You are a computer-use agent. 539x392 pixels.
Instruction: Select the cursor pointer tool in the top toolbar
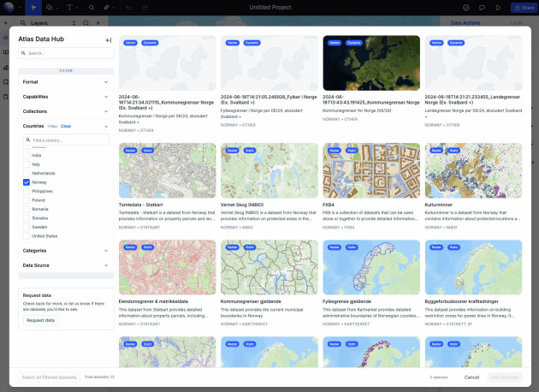pos(33,7)
